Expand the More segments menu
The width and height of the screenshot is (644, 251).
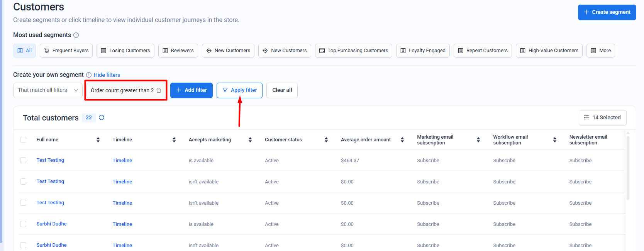pyautogui.click(x=600, y=51)
